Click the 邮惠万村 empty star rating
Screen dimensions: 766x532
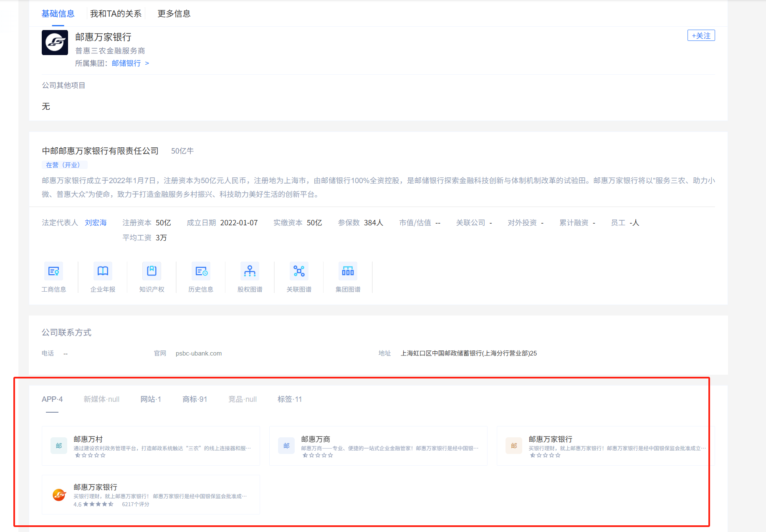tap(90, 455)
